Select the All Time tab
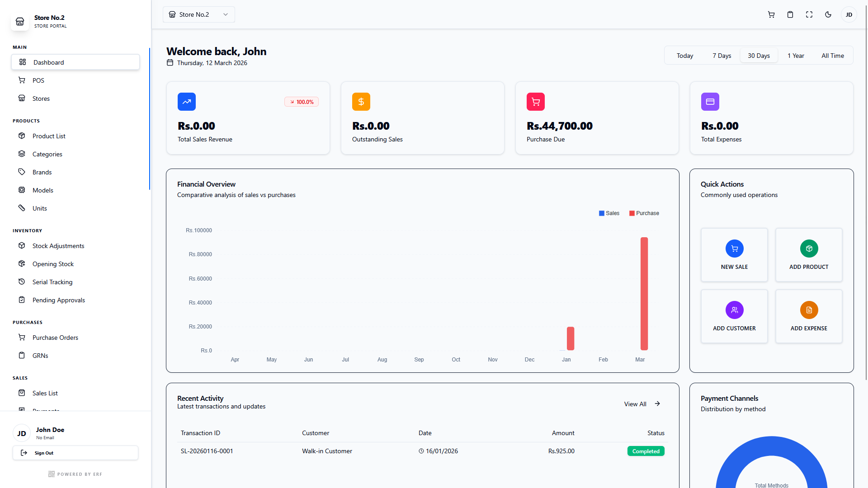Viewport: 868px width, 488px height. pyautogui.click(x=832, y=55)
